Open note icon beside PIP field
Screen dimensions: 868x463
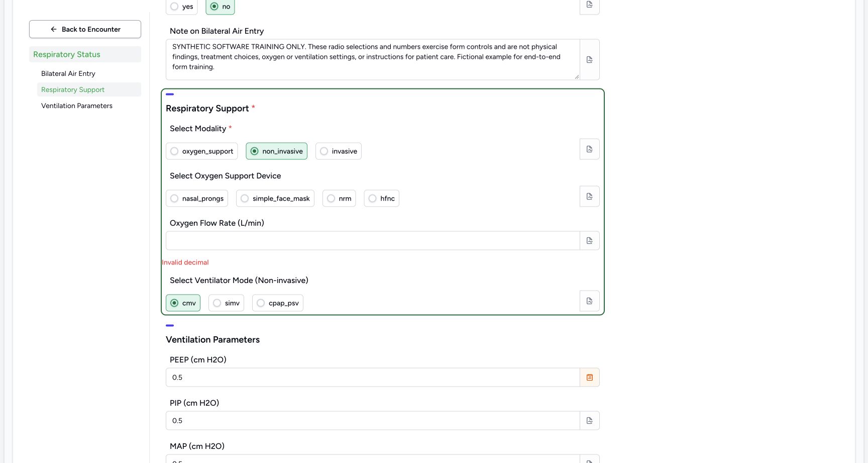point(590,421)
